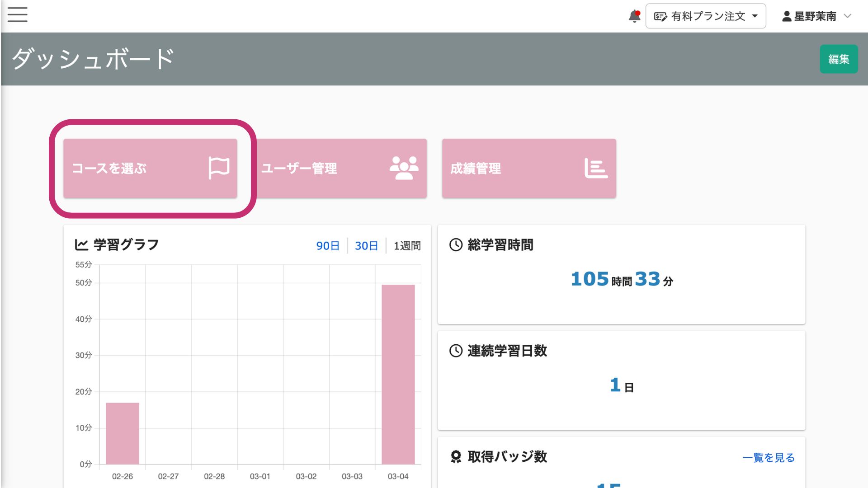Click the chart icon on 成績管理
Screen dimensions: 868x488
click(595, 168)
